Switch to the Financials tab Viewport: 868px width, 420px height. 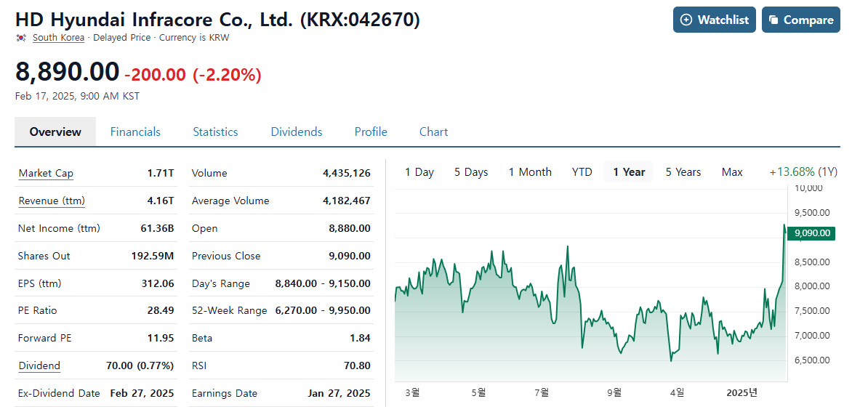pos(135,132)
